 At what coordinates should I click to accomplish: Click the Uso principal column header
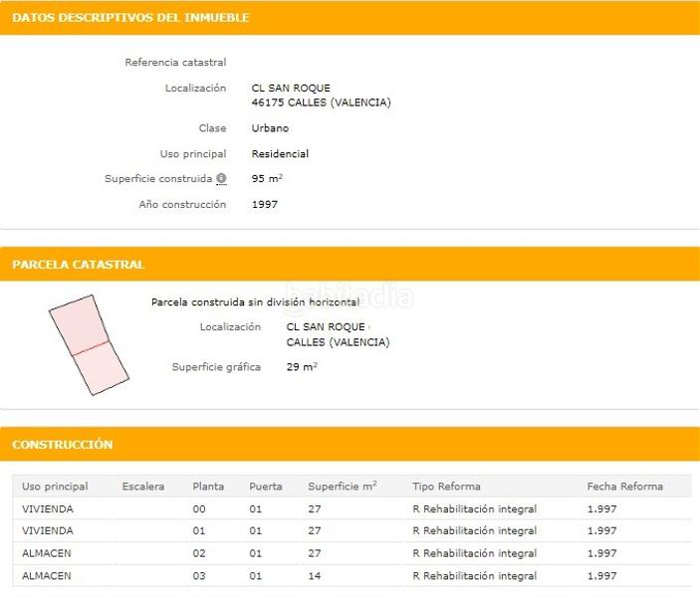[x=55, y=487]
